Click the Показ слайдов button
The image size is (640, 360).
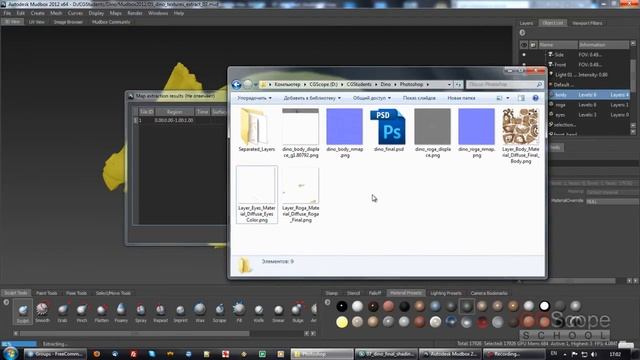click(x=419, y=98)
